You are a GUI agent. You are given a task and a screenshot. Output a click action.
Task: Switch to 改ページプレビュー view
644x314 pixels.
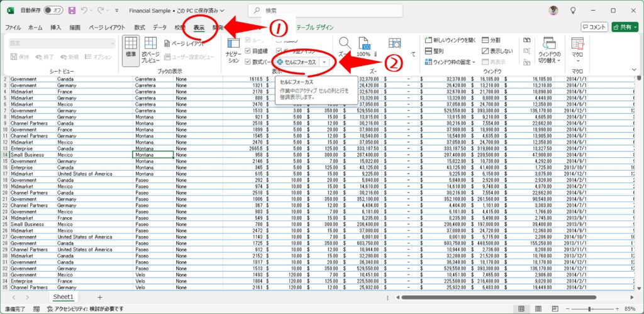click(150, 49)
